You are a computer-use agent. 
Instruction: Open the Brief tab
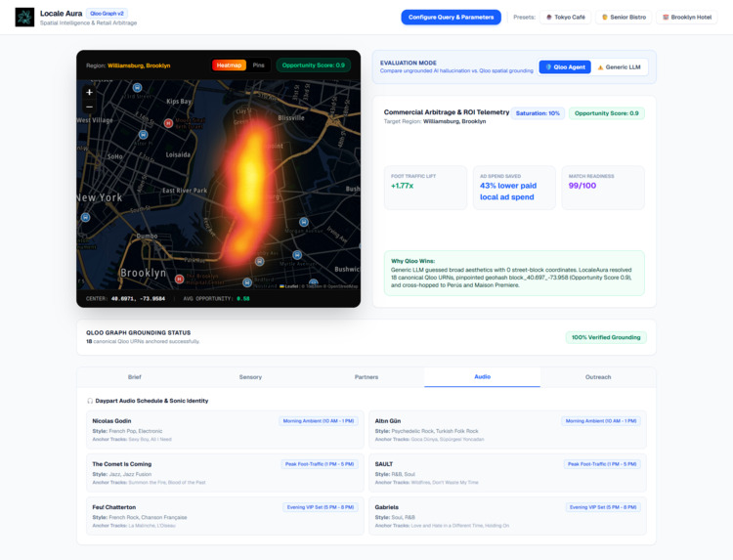tap(135, 377)
